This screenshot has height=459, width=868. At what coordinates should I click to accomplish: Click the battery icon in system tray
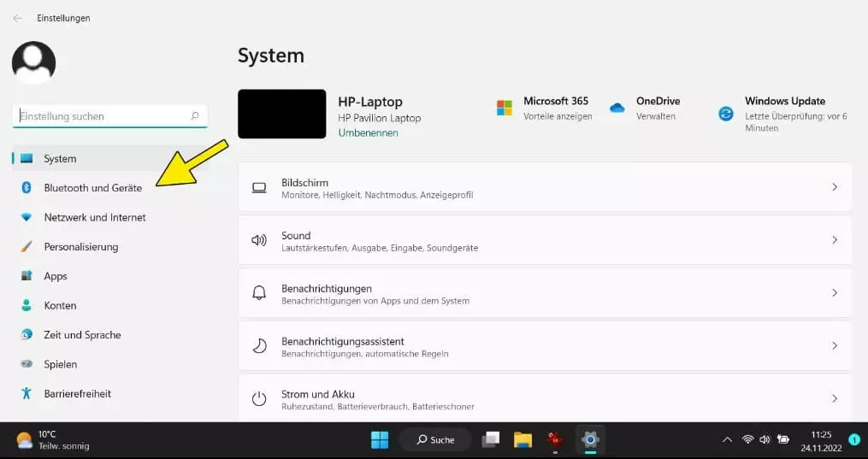(782, 439)
